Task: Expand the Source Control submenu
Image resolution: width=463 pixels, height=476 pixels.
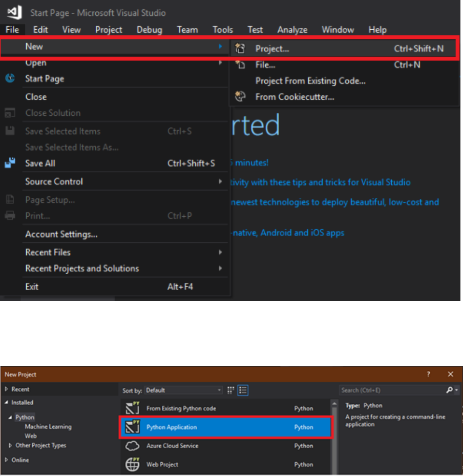Action: (x=220, y=181)
